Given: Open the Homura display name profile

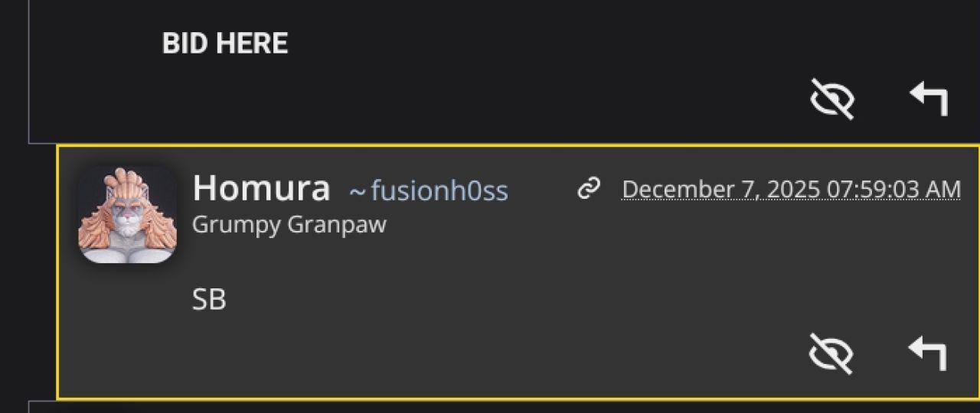Looking at the screenshot, I should pos(261,188).
